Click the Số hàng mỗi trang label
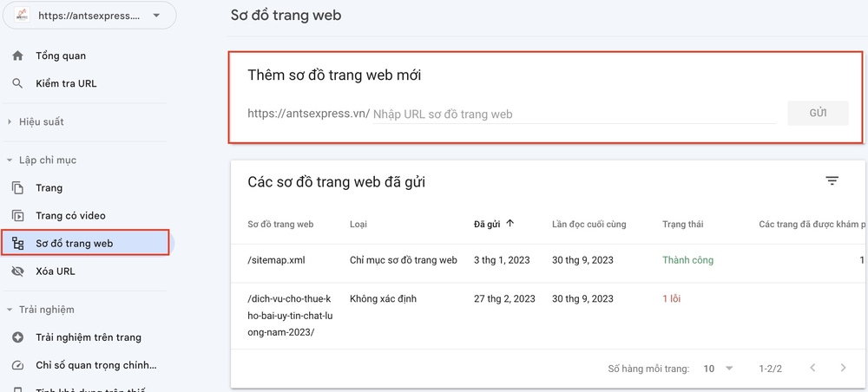The height and width of the screenshot is (392, 868). click(x=648, y=369)
